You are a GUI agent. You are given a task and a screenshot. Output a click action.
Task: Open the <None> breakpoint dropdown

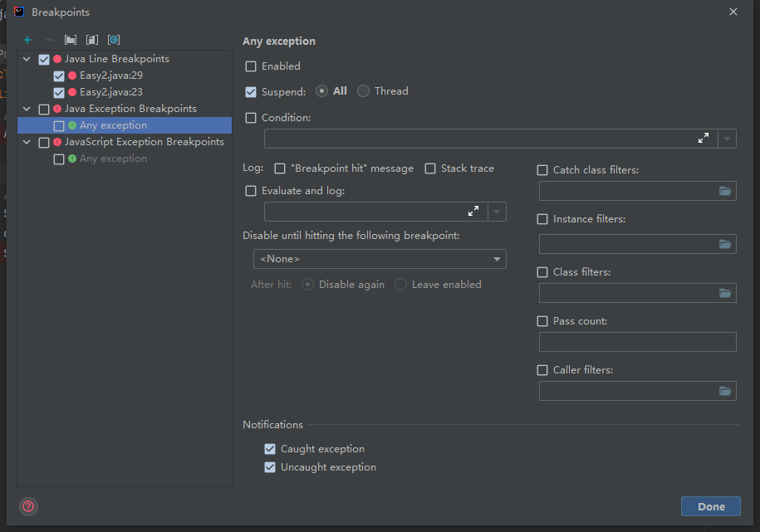(380, 259)
